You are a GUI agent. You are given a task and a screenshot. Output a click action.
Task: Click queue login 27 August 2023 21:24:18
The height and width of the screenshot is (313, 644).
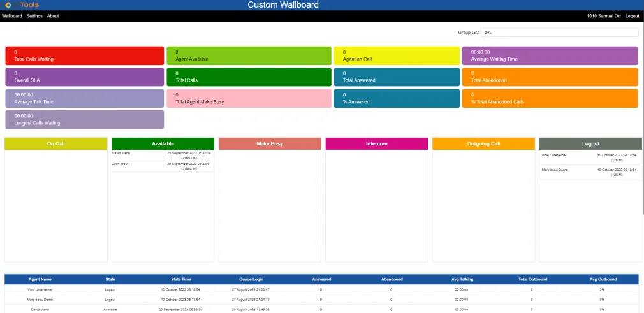(251, 300)
